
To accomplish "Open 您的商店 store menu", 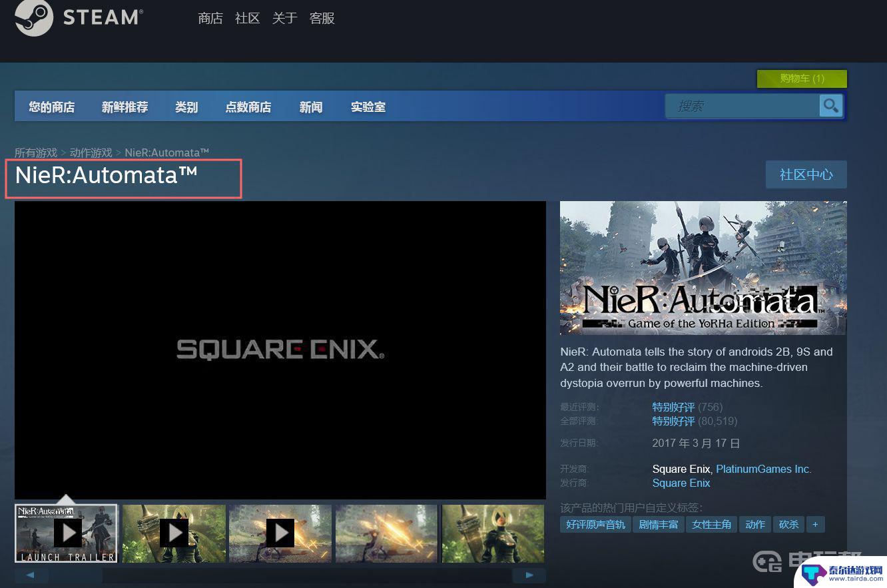I will [x=51, y=107].
